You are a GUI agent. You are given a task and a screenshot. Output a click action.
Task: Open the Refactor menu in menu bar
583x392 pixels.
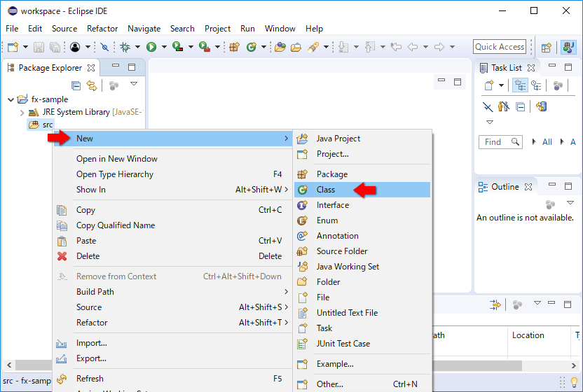[x=102, y=29]
